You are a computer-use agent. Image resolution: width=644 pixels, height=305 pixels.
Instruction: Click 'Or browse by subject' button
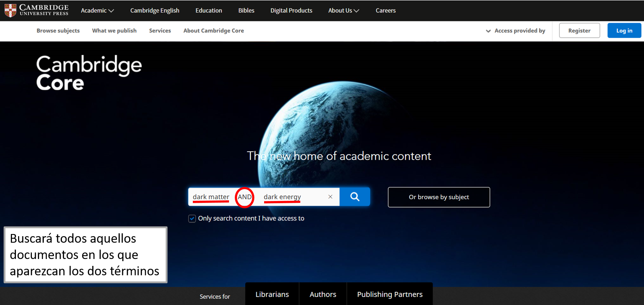439,197
